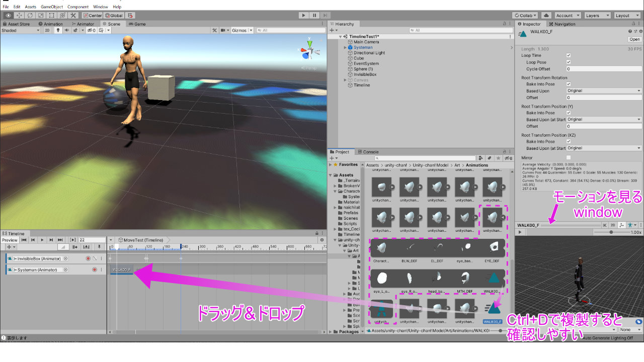Play the game in editor
This screenshot has width=644, height=362.
(303, 16)
